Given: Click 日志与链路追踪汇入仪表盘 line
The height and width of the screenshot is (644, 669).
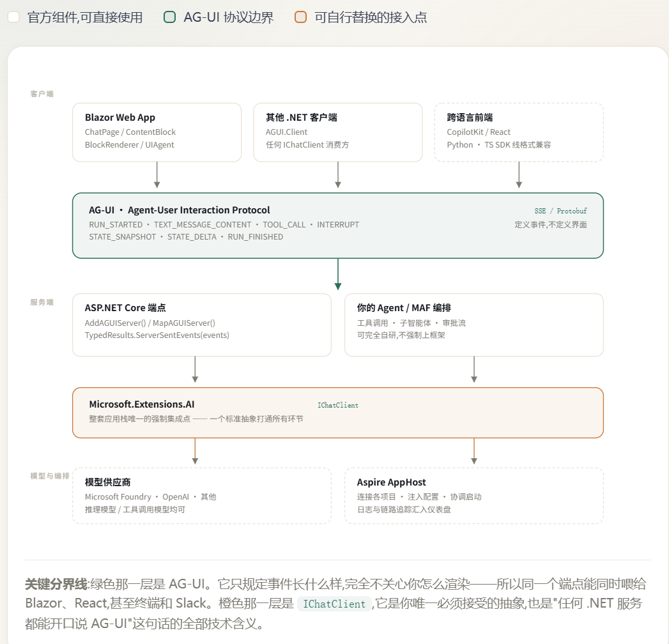Looking at the screenshot, I should (x=404, y=509).
